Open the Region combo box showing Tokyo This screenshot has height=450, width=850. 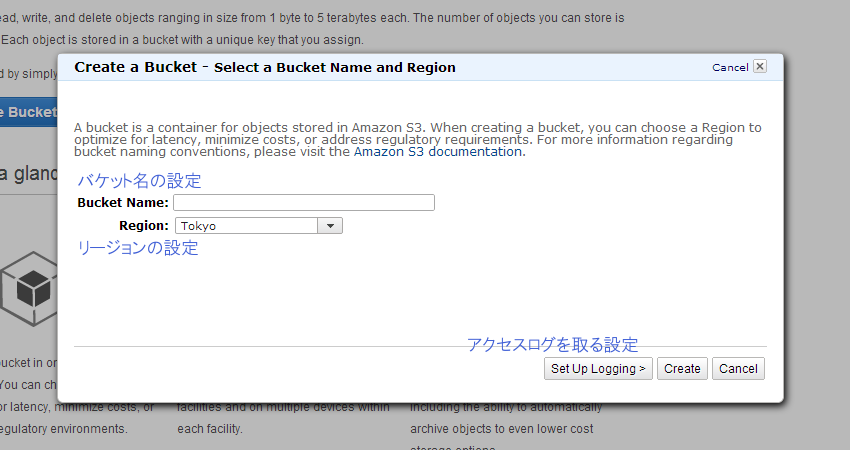point(259,226)
